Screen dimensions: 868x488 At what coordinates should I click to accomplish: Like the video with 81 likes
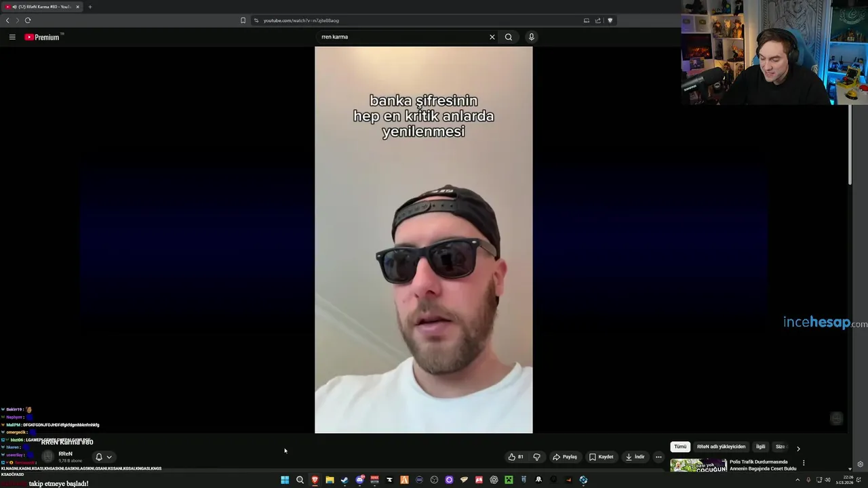516,457
